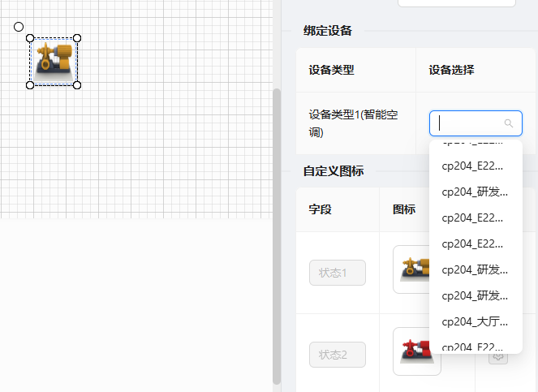Click the pump's bottom-left corner handle
Screen dimensions: 538x392
point(30,85)
